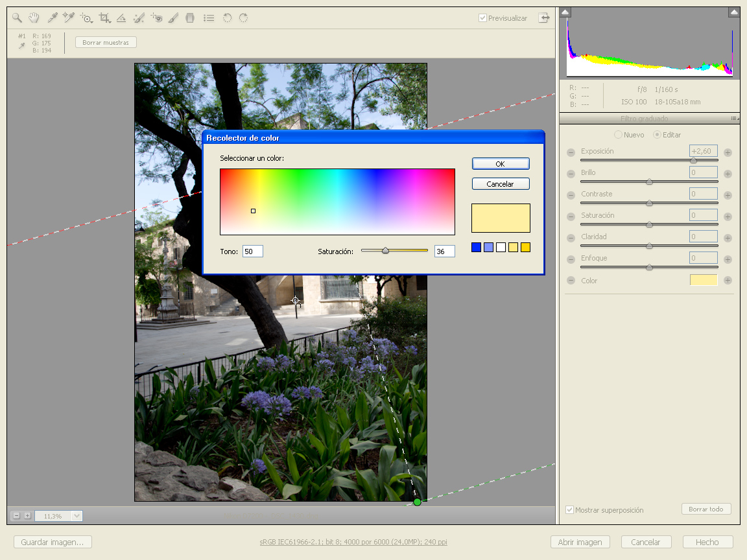Click into the Tono value field
Screen dimensions: 747x560
pyautogui.click(x=252, y=251)
